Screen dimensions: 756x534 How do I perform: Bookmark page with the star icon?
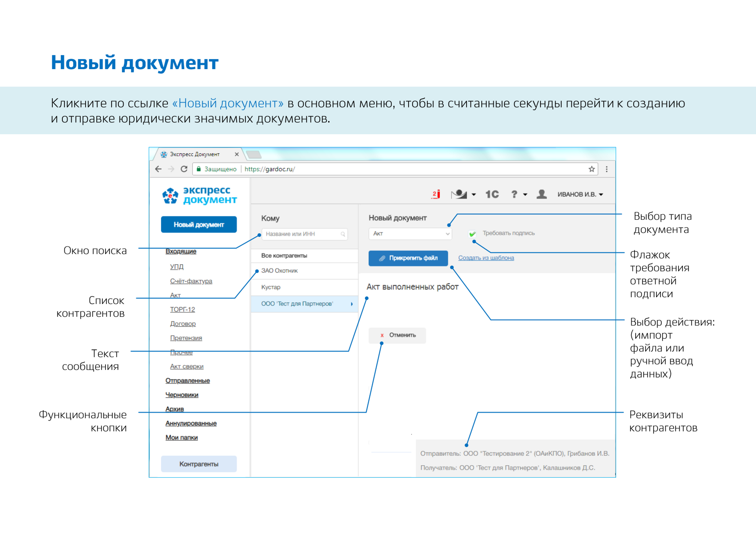tap(592, 169)
